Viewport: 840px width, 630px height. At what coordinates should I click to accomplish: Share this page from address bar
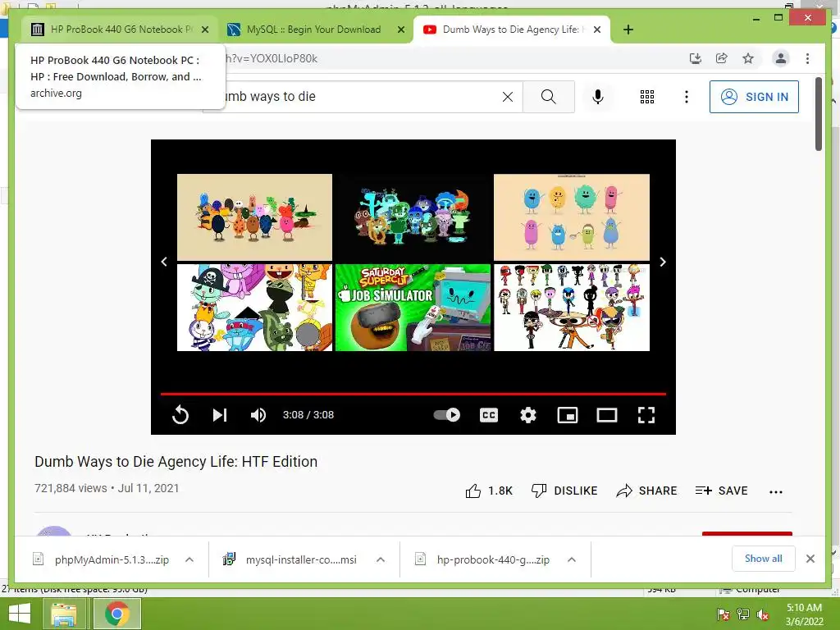(x=722, y=58)
